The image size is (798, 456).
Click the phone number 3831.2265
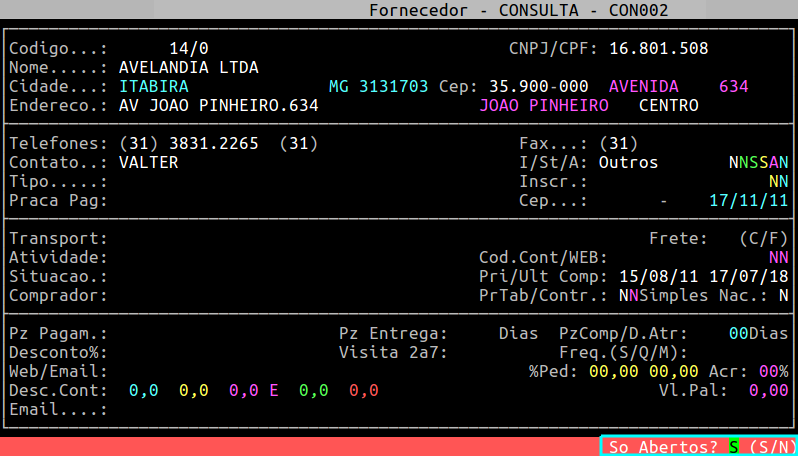(x=218, y=143)
